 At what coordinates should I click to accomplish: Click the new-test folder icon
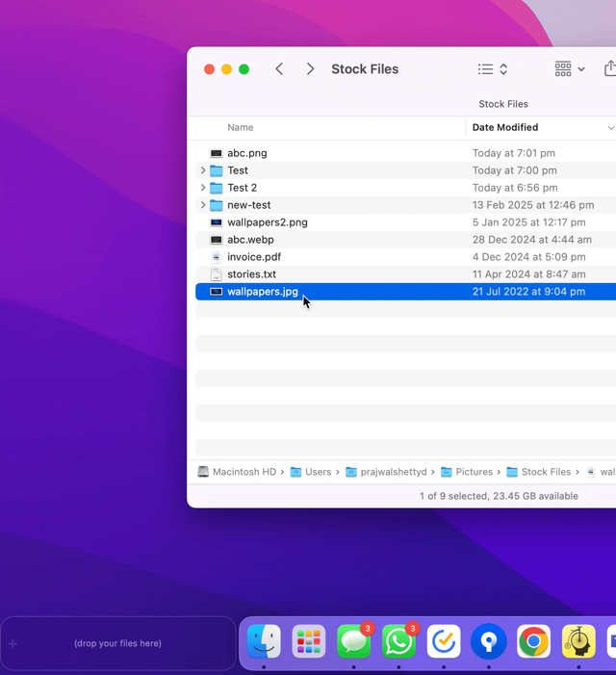click(216, 205)
